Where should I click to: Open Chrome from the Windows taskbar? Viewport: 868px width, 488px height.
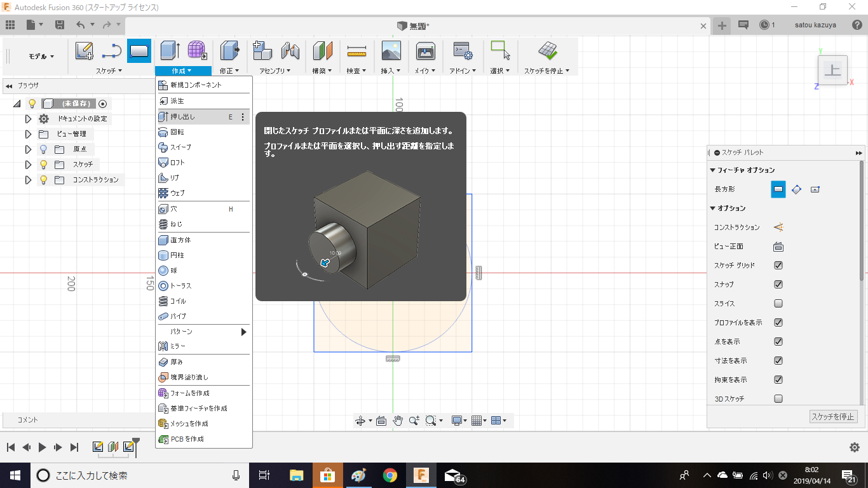(x=390, y=475)
